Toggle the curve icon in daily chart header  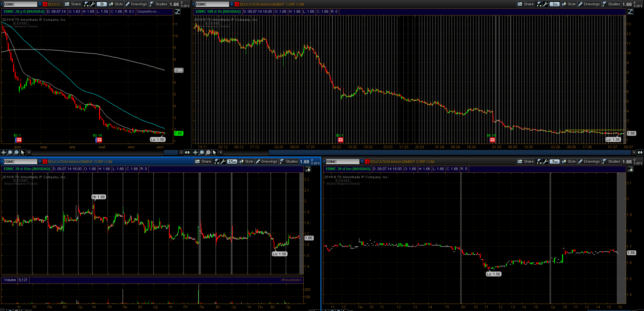pos(178,11)
